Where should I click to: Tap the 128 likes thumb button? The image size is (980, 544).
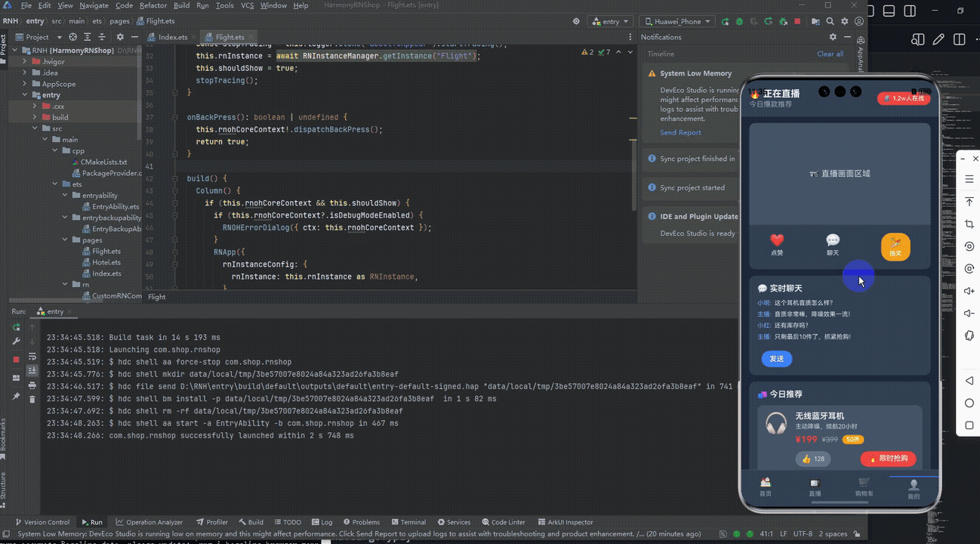pos(813,459)
